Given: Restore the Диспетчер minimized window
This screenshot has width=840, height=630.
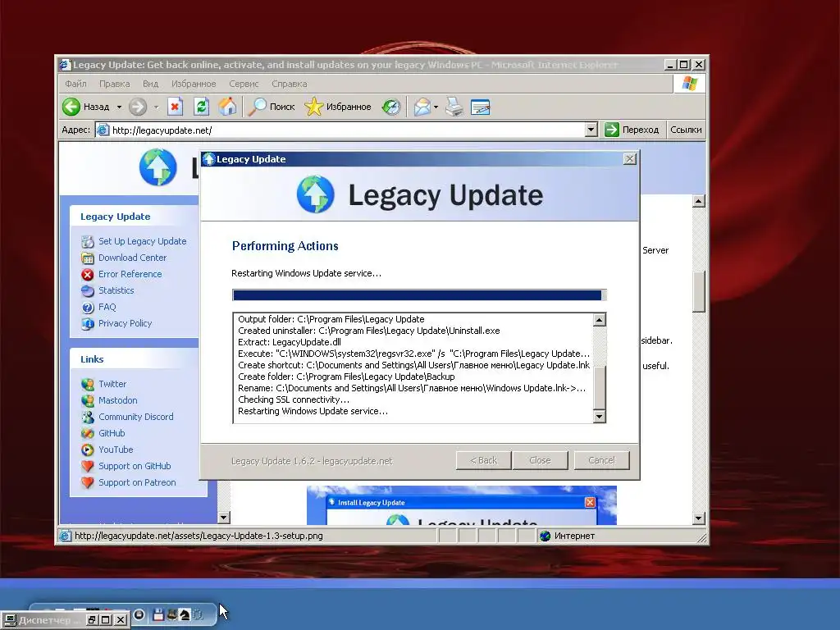Looking at the screenshot, I should (92, 620).
